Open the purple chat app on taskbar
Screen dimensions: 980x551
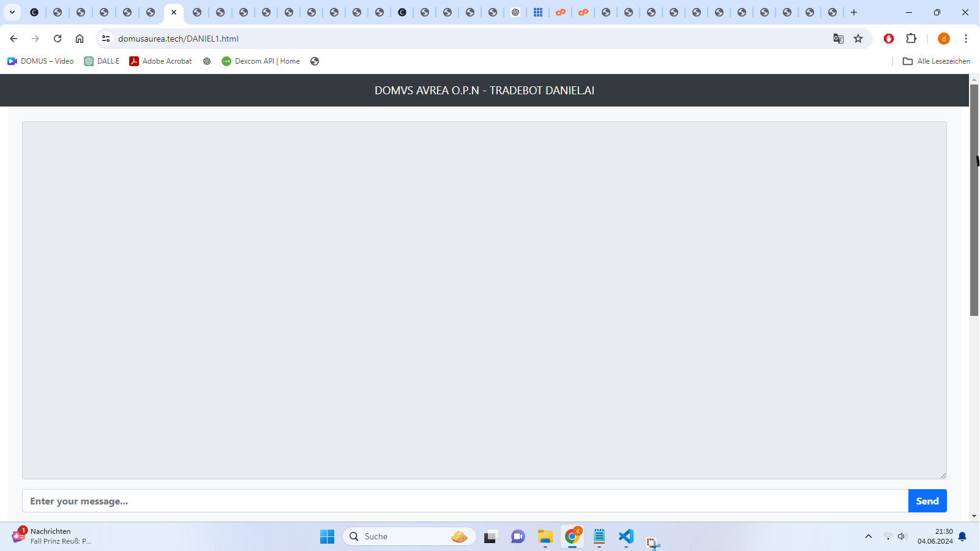[x=518, y=537]
